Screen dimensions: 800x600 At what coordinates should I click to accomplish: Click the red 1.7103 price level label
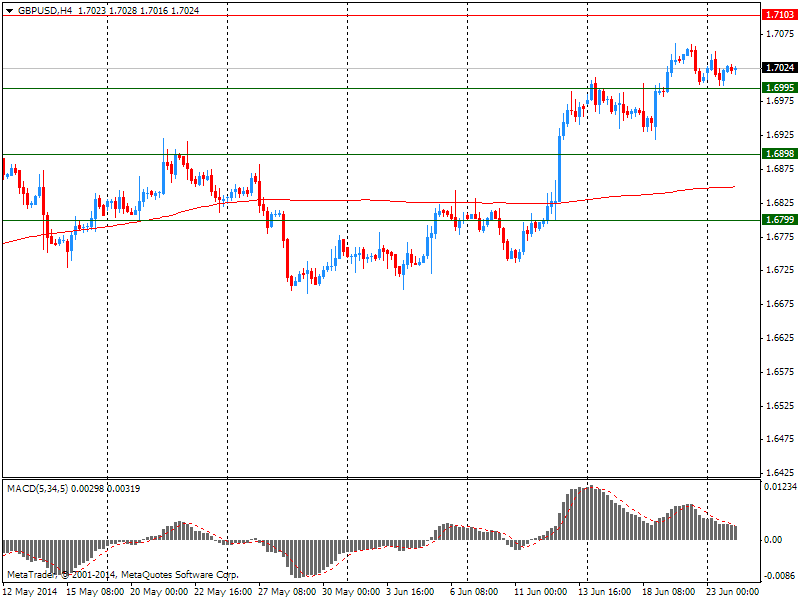780,15
